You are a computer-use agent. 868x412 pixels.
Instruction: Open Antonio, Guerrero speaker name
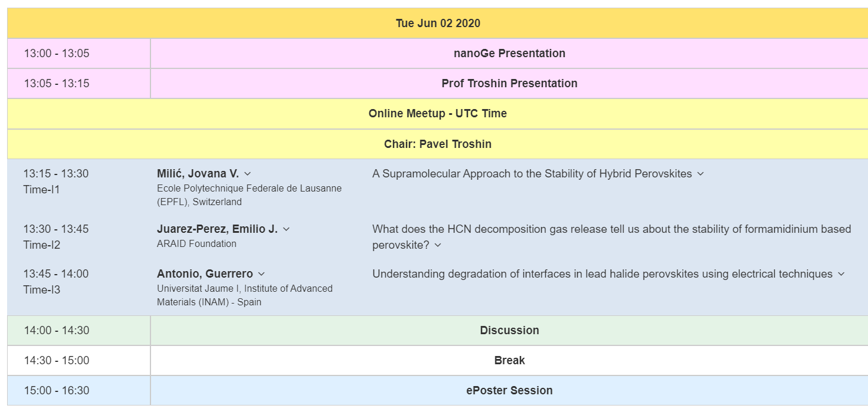click(205, 273)
